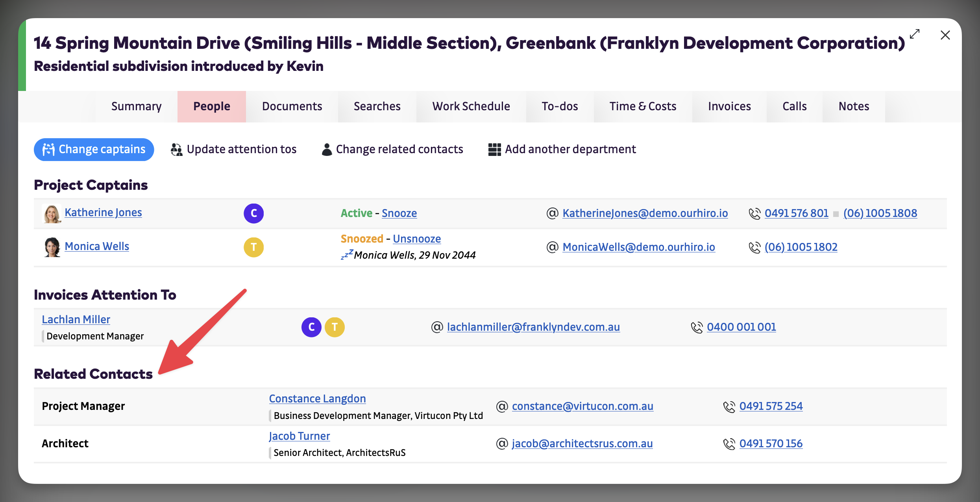Click the purple C badge beside Katherine Jones
Image resolution: width=980 pixels, height=502 pixels.
[253, 213]
